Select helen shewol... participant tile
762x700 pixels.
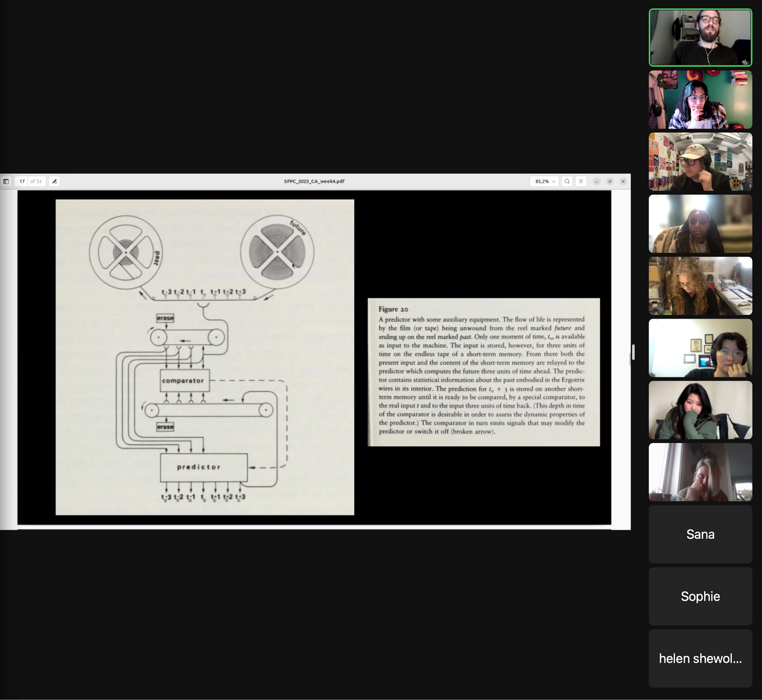[700, 658]
